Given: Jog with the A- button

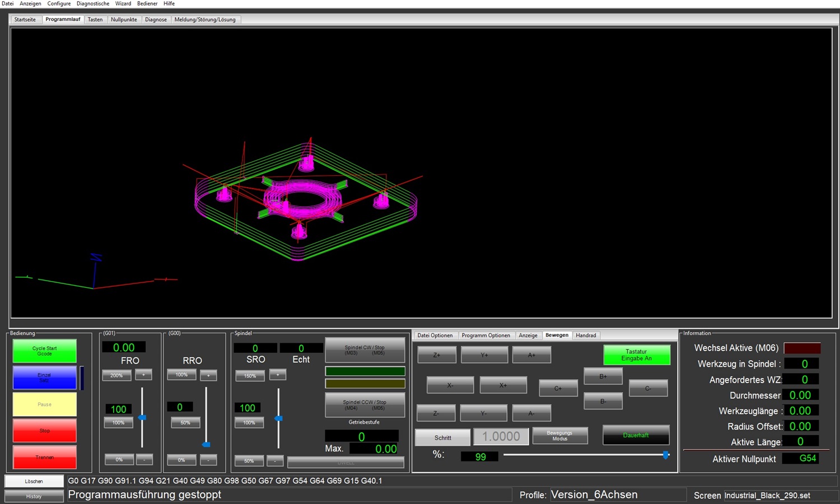Looking at the screenshot, I should [x=531, y=413].
